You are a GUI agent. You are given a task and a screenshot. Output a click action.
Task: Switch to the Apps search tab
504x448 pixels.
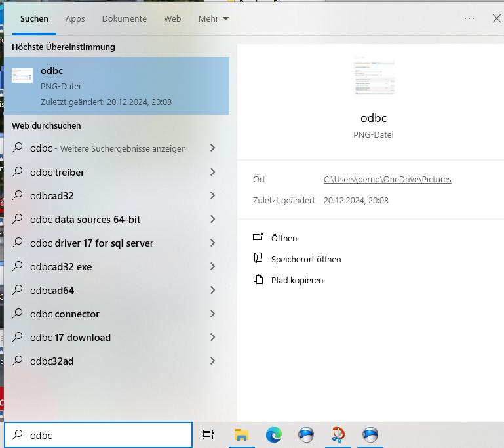[x=75, y=19]
